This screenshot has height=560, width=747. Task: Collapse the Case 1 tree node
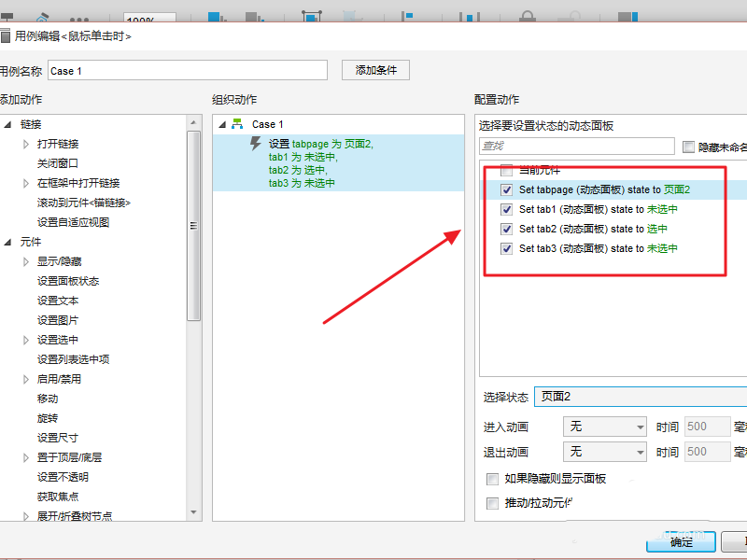tap(221, 123)
